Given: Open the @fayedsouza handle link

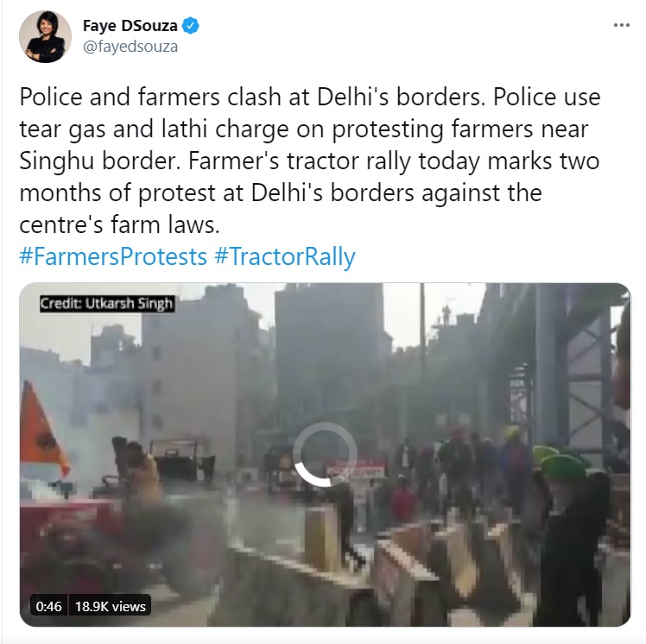Looking at the screenshot, I should coord(130,47).
